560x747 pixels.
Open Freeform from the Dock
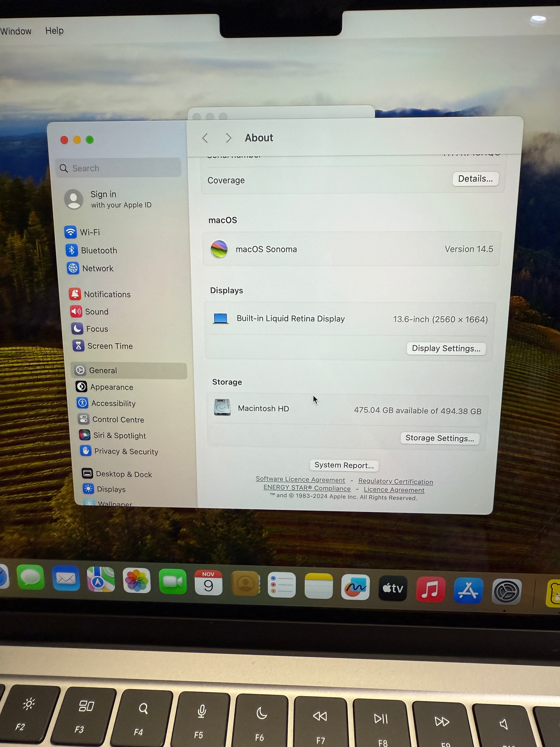tap(355, 587)
